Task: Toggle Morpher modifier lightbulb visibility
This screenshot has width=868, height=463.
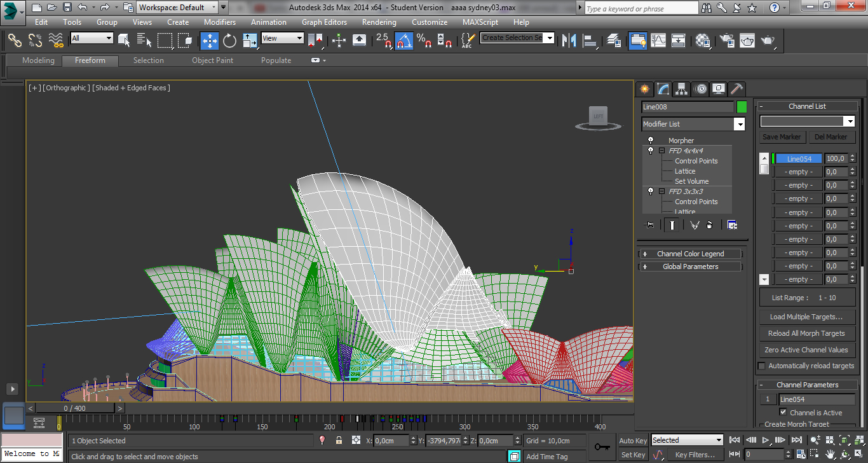Action: point(650,140)
